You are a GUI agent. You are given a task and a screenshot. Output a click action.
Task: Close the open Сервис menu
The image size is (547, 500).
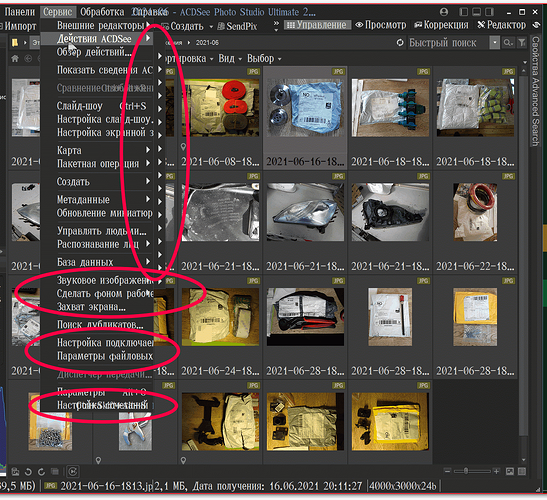[x=58, y=12]
